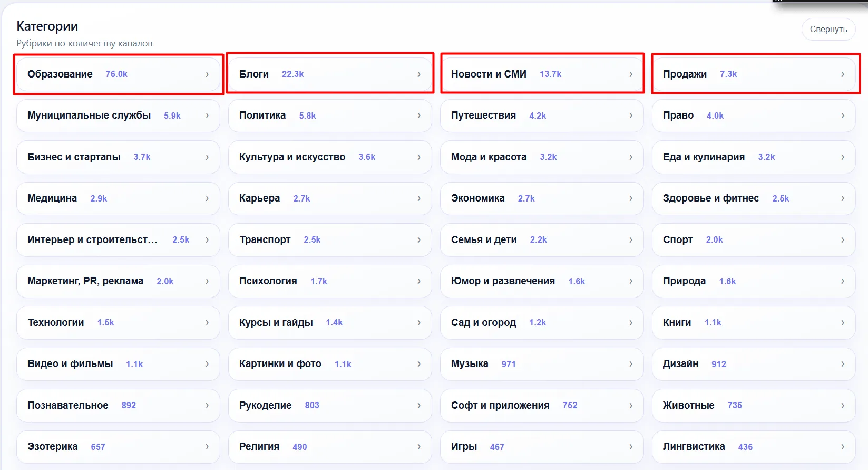Click the chevron in Мода и красота card
The height and width of the screenshot is (470, 868).
(631, 157)
